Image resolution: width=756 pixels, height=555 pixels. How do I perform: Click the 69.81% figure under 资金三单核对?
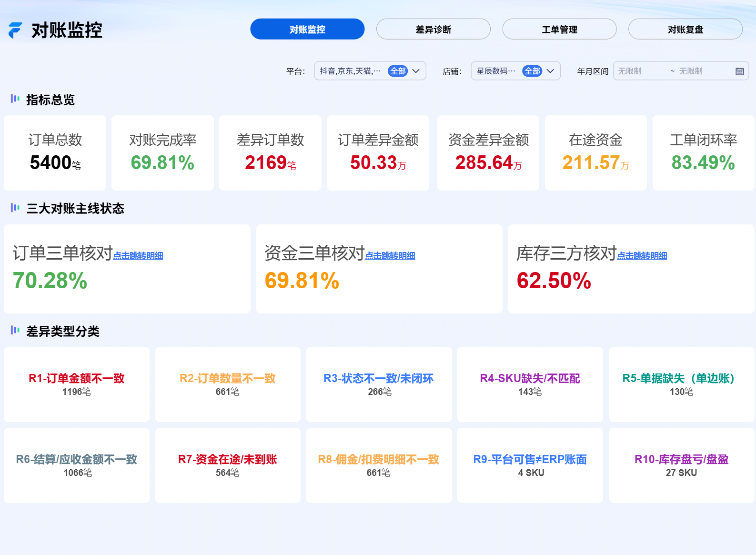(302, 281)
